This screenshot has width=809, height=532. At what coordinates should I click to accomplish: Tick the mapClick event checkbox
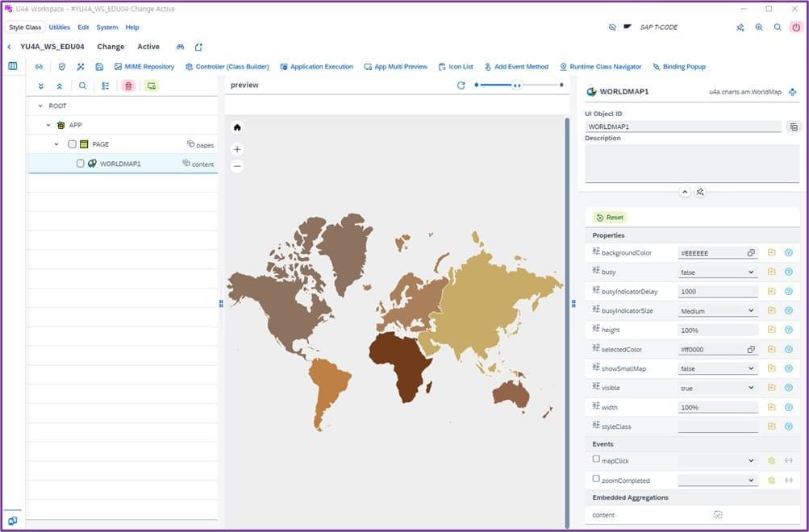[x=596, y=459]
